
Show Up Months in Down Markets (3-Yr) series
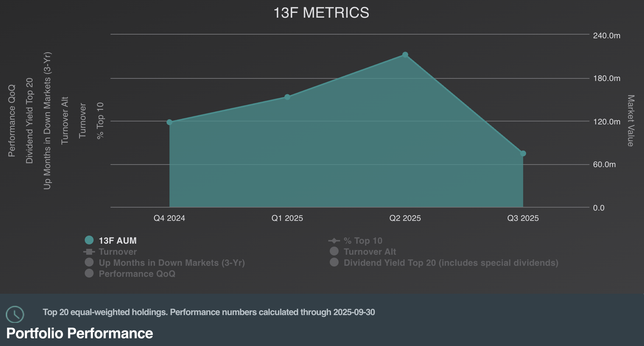(x=165, y=263)
